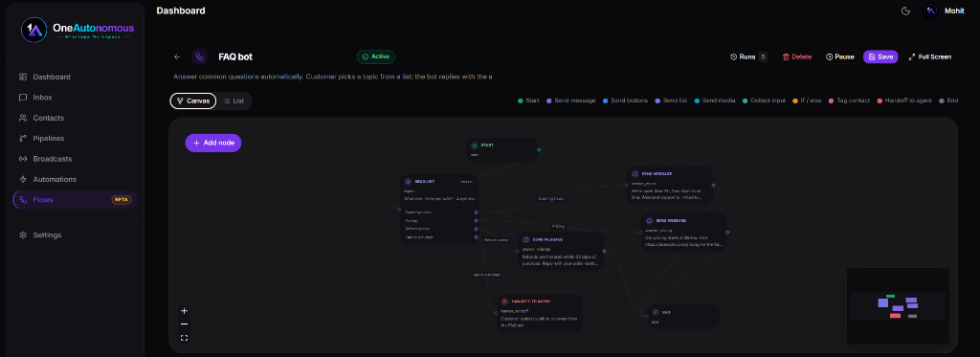This screenshot has height=357, width=980.
Task: Click the Handoff to Agent input connector
Action: click(497, 313)
